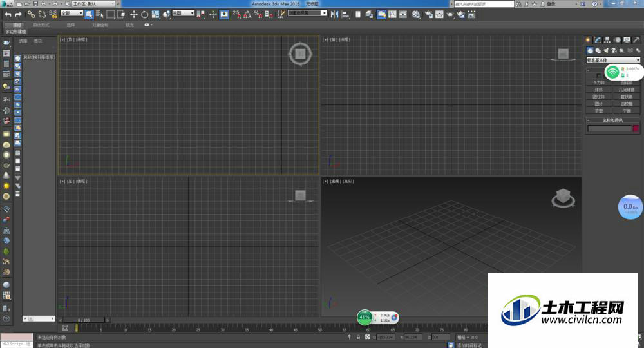Click the Redo arrow in main toolbar
This screenshot has width=644, height=348.
[19, 14]
